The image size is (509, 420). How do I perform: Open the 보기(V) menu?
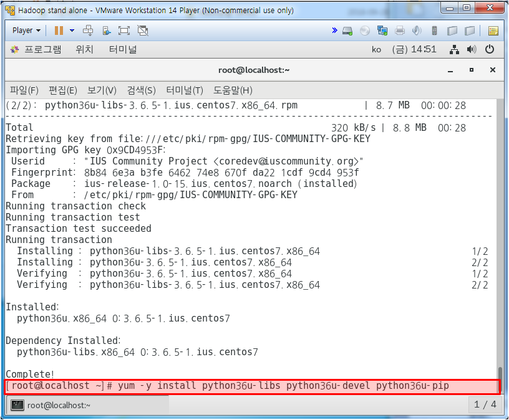pos(102,90)
